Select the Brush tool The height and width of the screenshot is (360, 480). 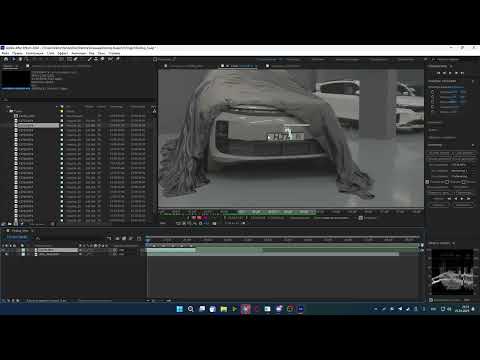[x=90, y=59]
